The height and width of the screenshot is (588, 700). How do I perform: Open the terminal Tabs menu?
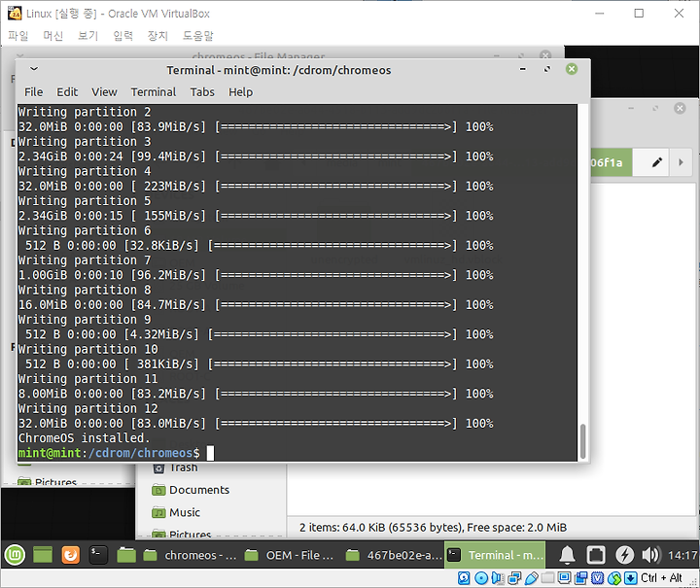coord(202,92)
